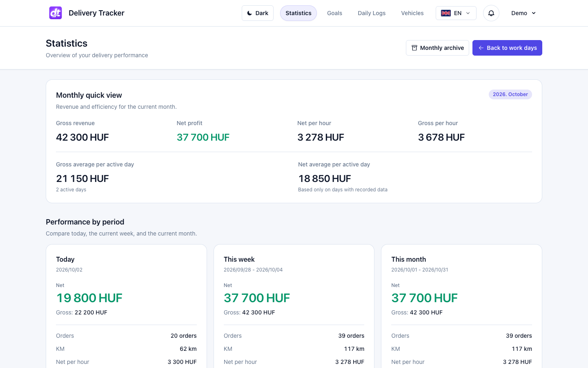This screenshot has width=588, height=368.
Task: Click the This month card heading
Action: (409, 259)
